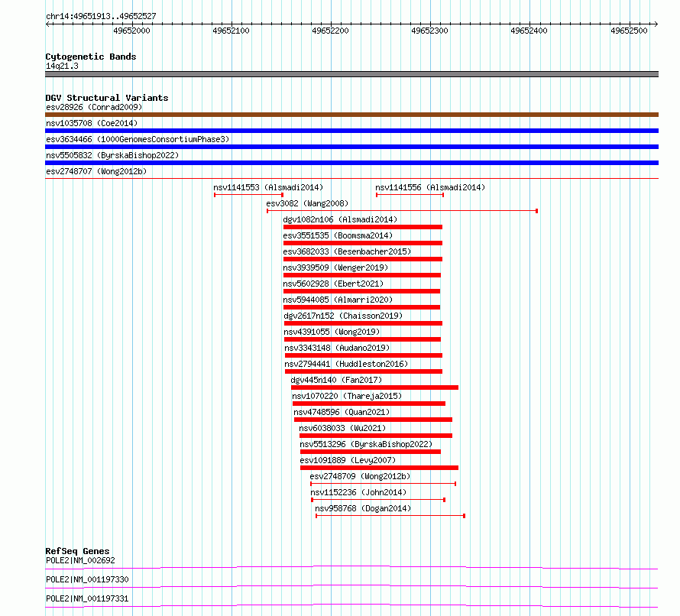The width and height of the screenshot is (680, 616).
Task: Click the POLE2|NM_001197330 gene label
Action: pos(87,579)
